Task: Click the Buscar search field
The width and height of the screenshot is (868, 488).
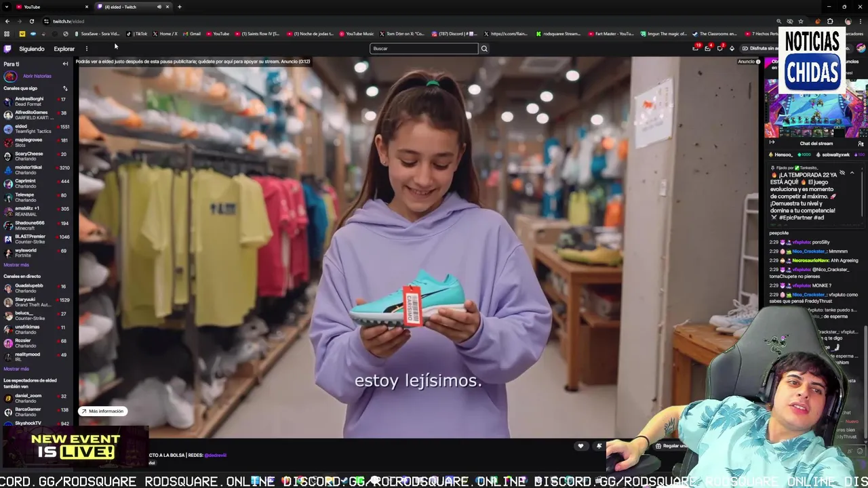Action: coord(424,49)
